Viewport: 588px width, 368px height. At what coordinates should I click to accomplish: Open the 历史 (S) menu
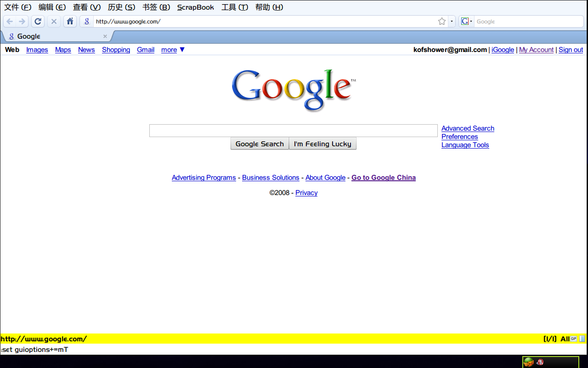[x=121, y=7]
